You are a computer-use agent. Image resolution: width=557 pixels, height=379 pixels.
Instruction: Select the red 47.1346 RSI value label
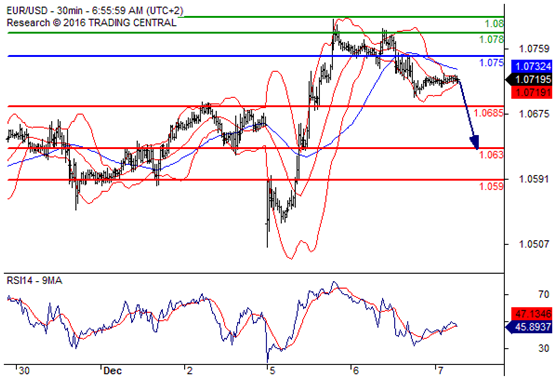[532, 314]
